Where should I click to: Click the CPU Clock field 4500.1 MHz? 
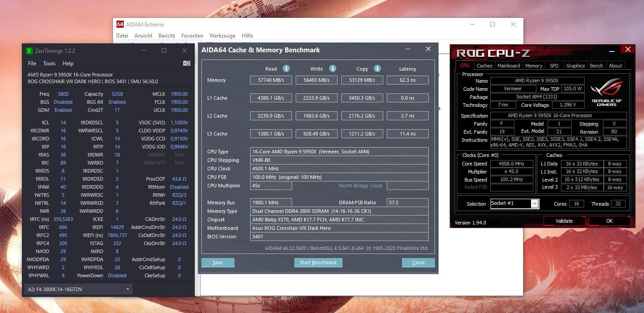click(x=339, y=169)
